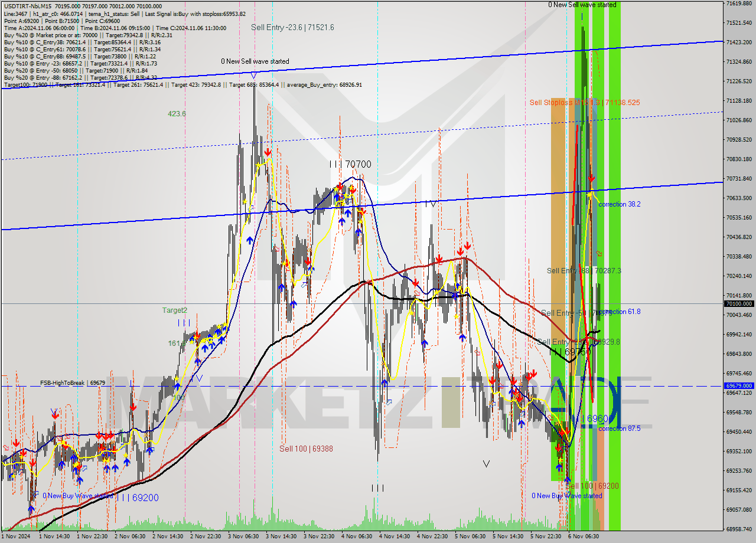Select the 'FSB-HighToBreak | 69679' label
Viewport: 756px width, 543px height.
(x=73, y=383)
